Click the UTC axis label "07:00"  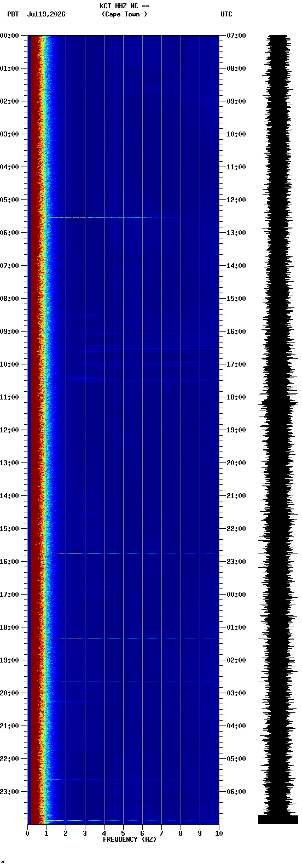coord(236,36)
